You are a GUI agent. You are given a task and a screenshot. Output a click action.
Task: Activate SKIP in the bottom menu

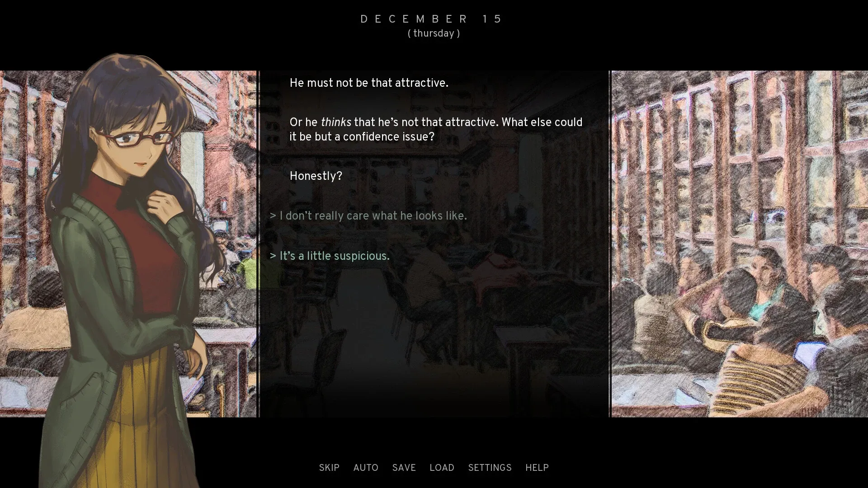coord(329,468)
